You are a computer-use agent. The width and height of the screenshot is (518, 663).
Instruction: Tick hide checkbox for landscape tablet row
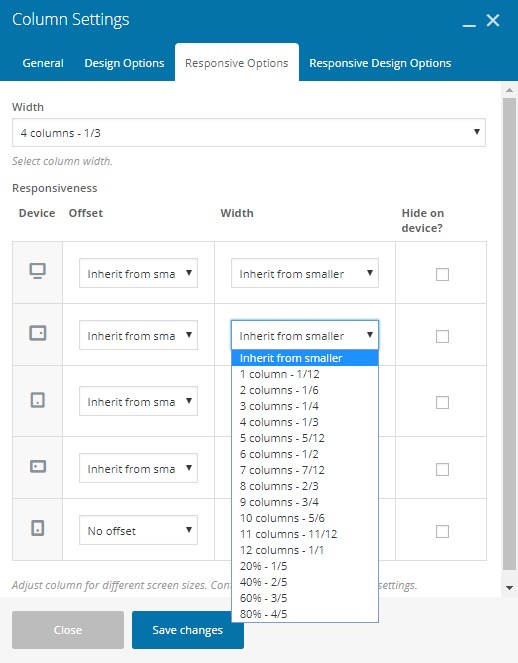(442, 337)
